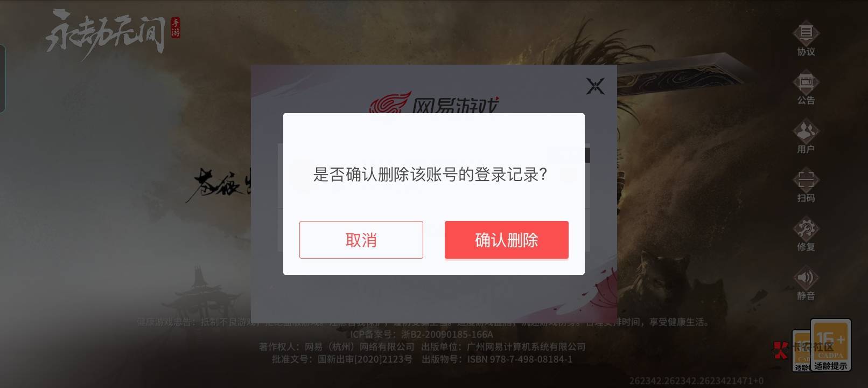Close the NetEase login panel with X
Image resolution: width=868 pixels, height=388 pixels.
595,86
